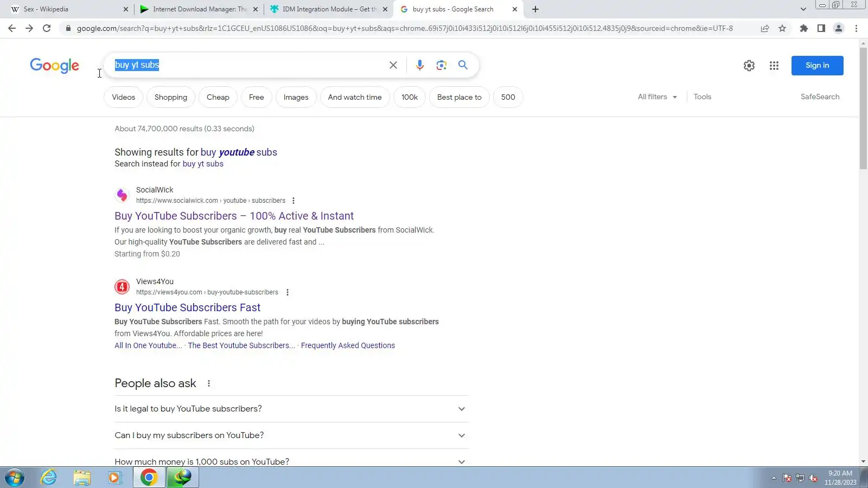Expand Can I buy my subscribers question
The image size is (868, 488).
pyautogui.click(x=291, y=435)
